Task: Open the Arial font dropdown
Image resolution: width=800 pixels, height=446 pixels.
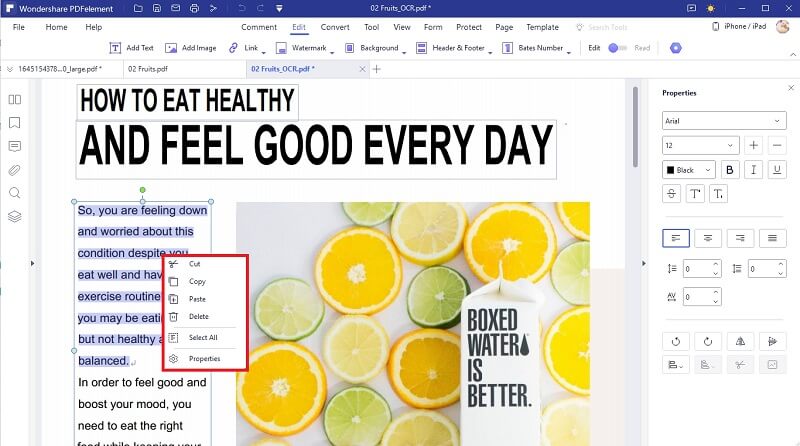Action: (x=724, y=121)
